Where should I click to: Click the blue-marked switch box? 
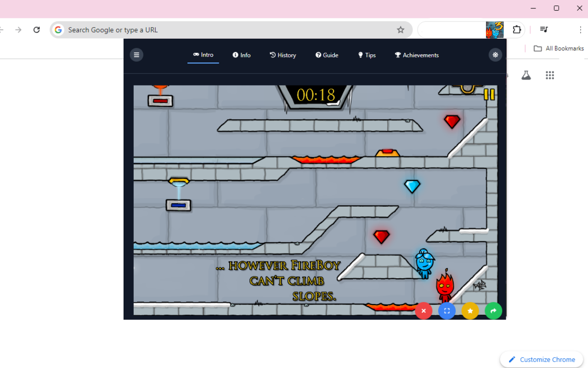tap(178, 205)
